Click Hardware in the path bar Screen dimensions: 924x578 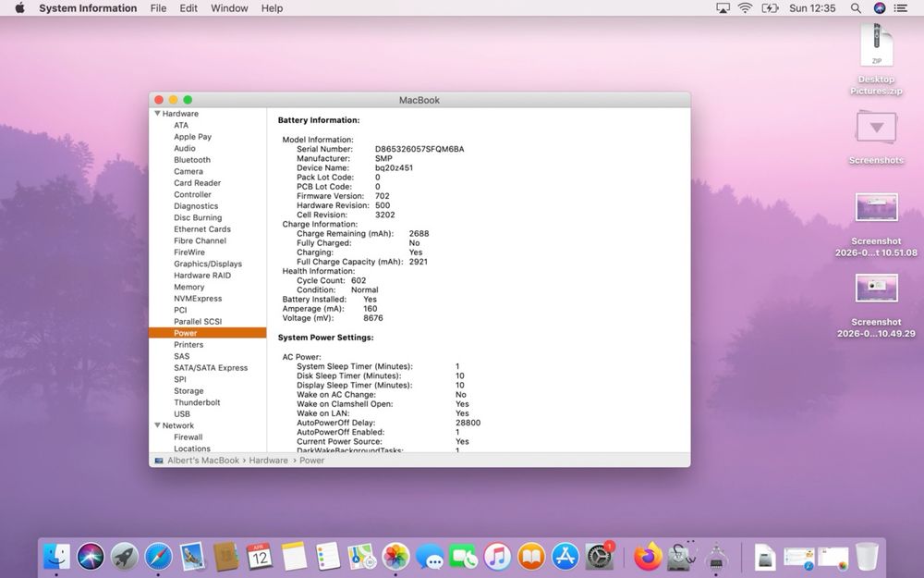pos(268,461)
